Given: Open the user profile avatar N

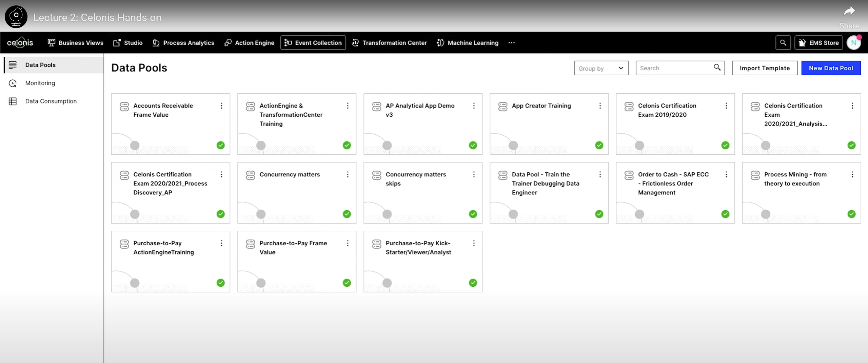Looking at the screenshot, I should [x=854, y=43].
